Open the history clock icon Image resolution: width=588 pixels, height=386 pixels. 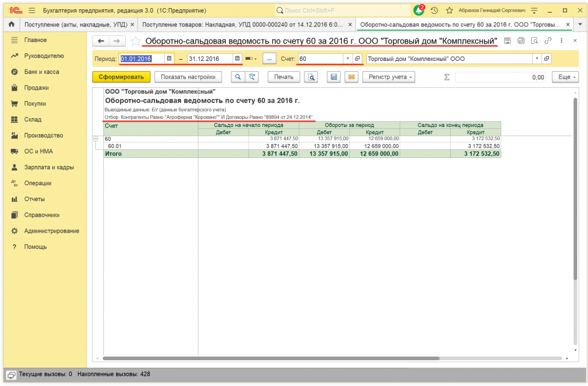pyautogui.click(x=434, y=10)
